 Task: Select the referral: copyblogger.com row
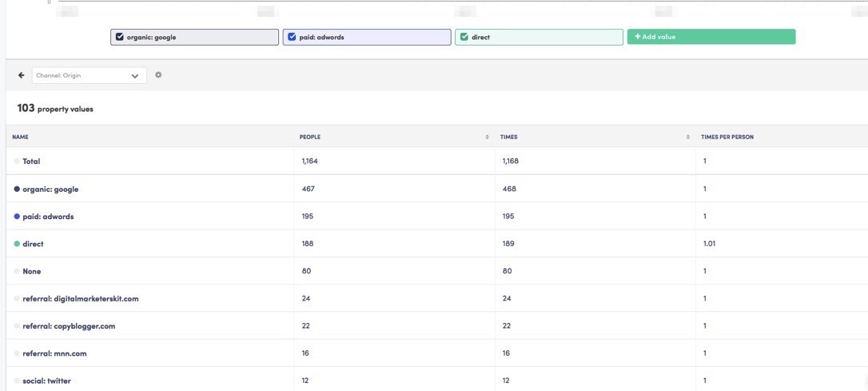coord(436,326)
